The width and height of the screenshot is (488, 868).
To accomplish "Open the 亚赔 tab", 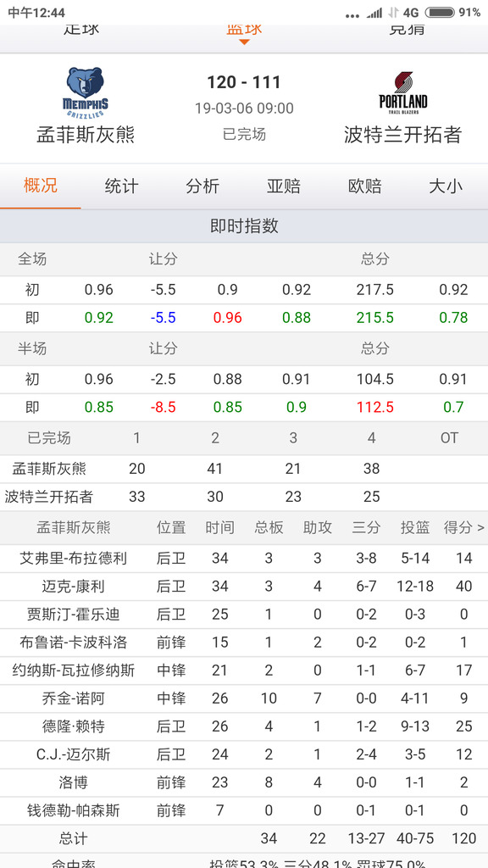I will 283,186.
